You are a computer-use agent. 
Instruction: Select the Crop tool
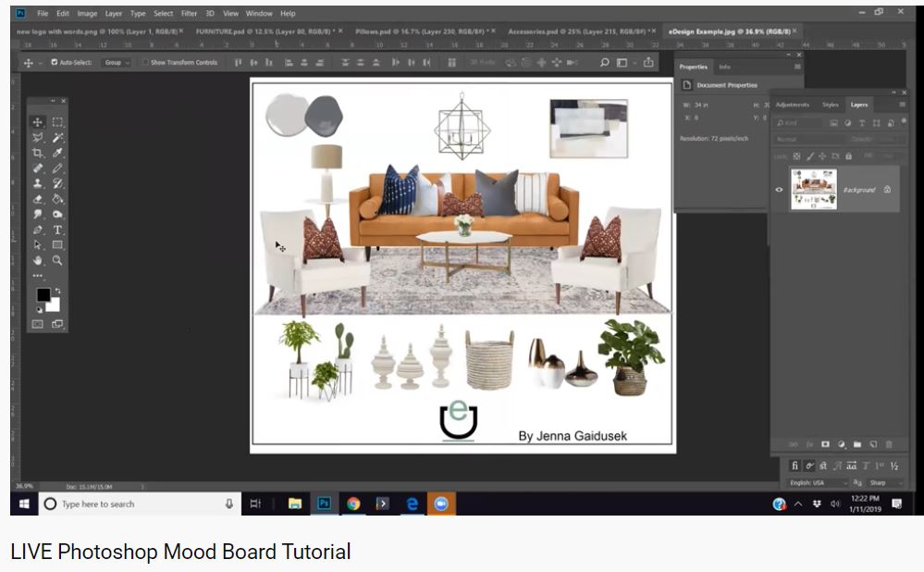[x=38, y=153]
